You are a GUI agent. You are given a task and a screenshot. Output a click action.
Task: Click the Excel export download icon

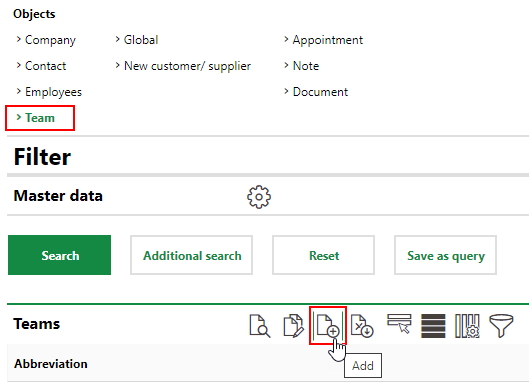pyautogui.click(x=362, y=326)
